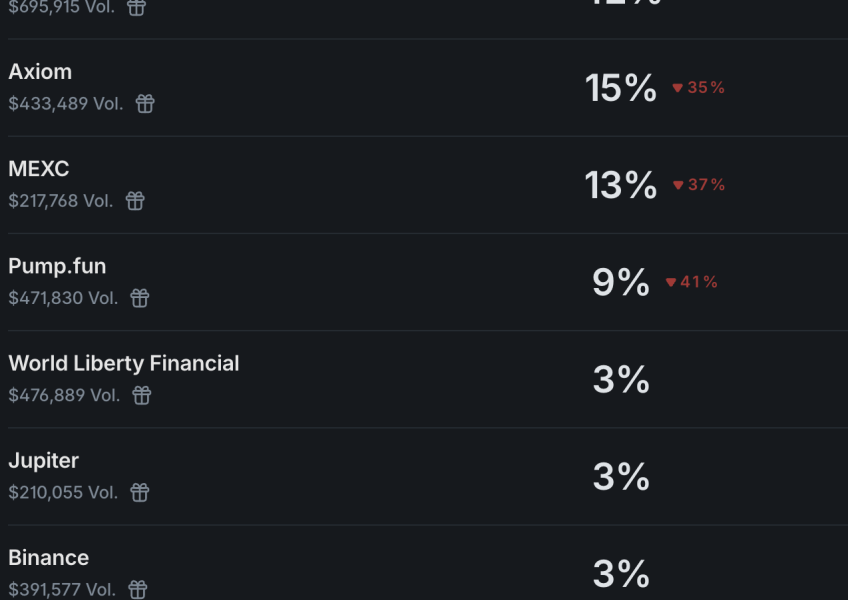
Task: Click the gift icon in Pump.fun row
Action: pos(140,298)
